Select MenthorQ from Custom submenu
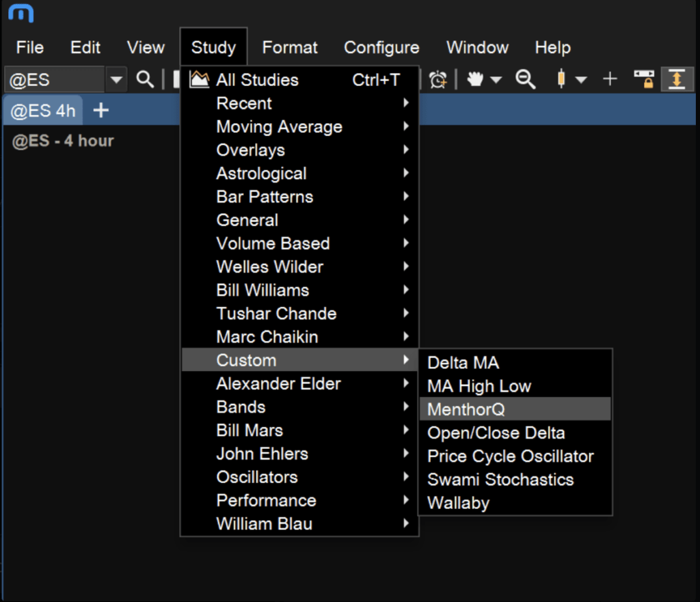This screenshot has width=700, height=602. tap(466, 409)
